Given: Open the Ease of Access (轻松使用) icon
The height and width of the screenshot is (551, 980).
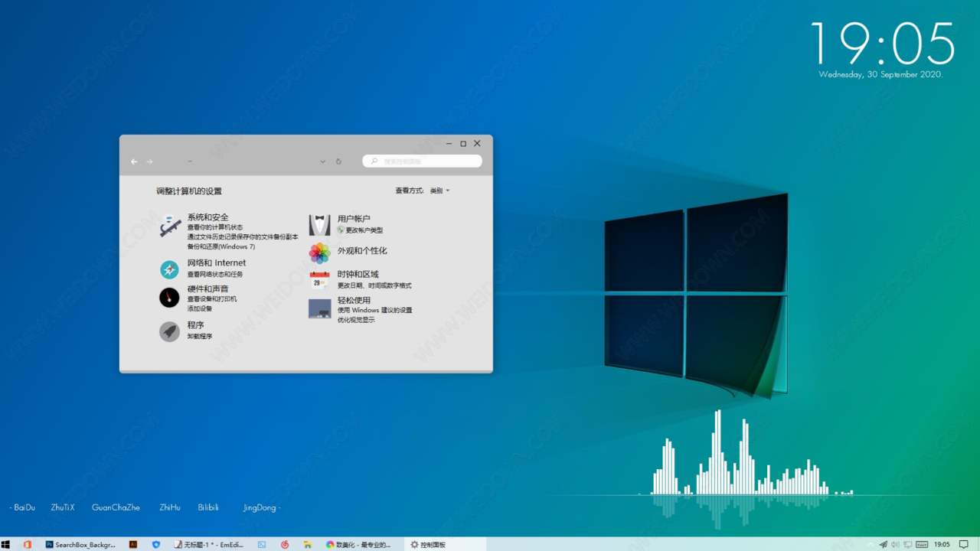Looking at the screenshot, I should (319, 308).
